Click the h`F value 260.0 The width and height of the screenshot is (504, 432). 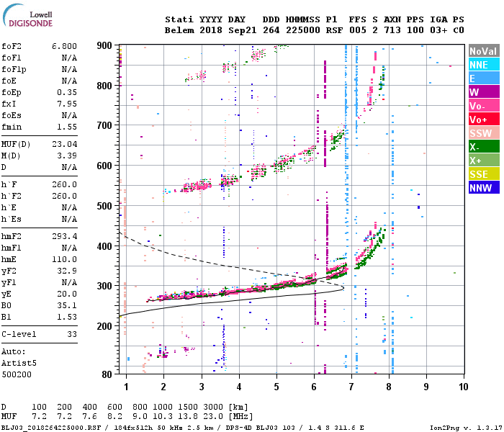point(64,184)
